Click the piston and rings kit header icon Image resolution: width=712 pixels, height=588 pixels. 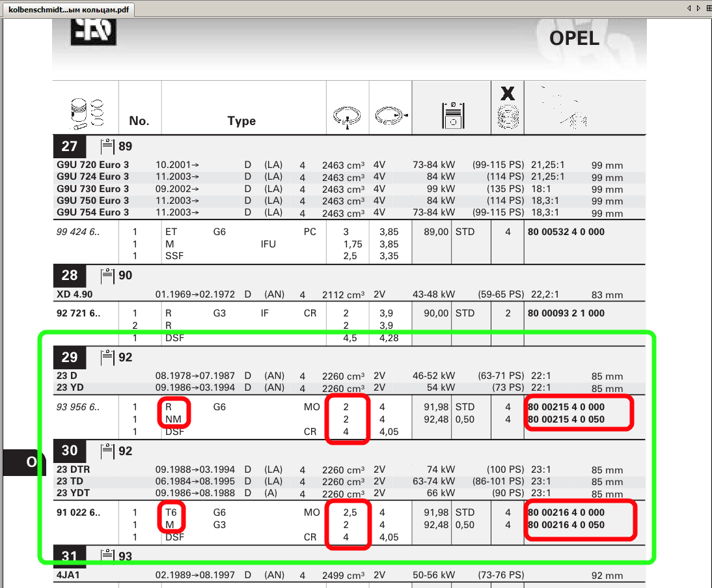pos(87,113)
